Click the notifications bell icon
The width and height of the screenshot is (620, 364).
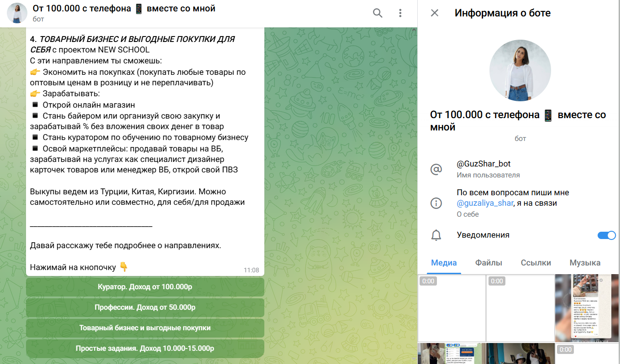436,235
